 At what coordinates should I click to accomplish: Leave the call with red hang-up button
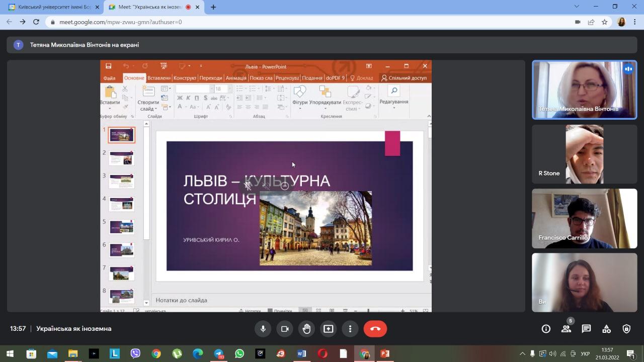coord(375,329)
